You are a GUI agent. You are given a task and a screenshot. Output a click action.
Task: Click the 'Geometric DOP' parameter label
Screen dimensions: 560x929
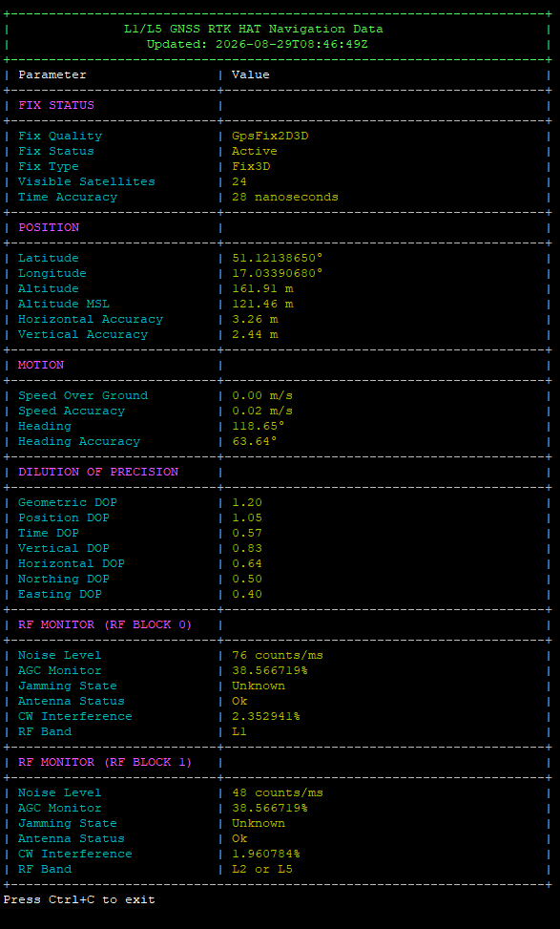tap(68, 502)
